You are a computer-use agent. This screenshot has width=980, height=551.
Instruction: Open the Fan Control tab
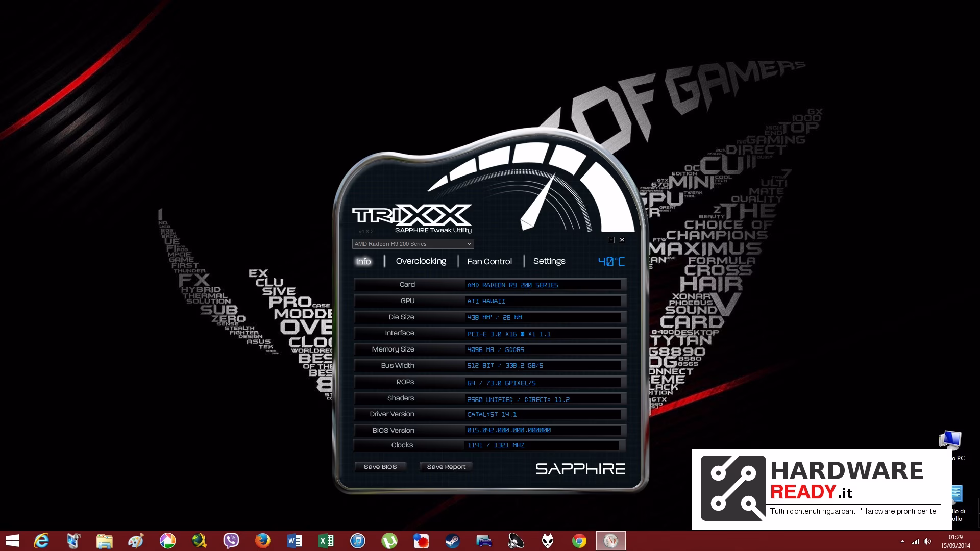click(489, 261)
